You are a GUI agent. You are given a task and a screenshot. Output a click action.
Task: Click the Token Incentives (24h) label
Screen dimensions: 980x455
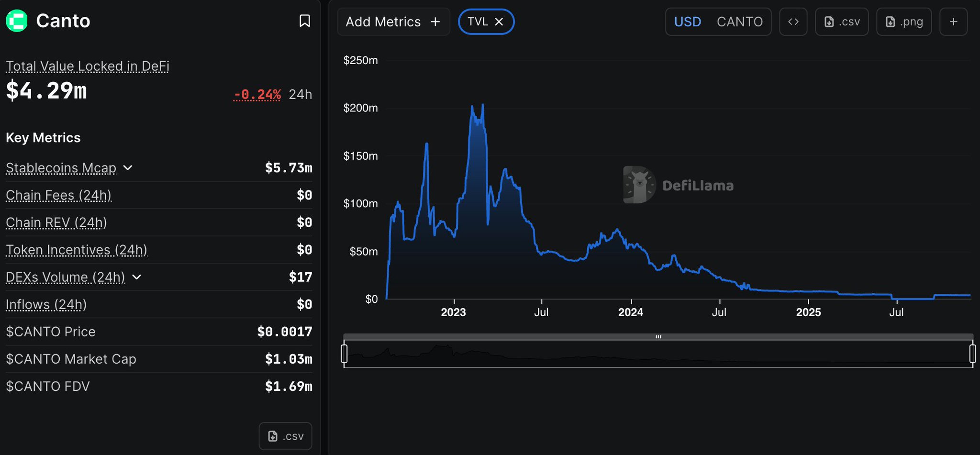click(x=77, y=250)
